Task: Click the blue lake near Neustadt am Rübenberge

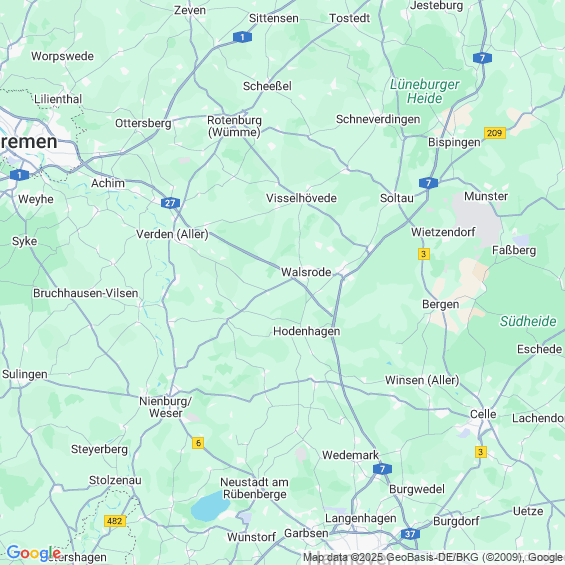Action: (210, 507)
